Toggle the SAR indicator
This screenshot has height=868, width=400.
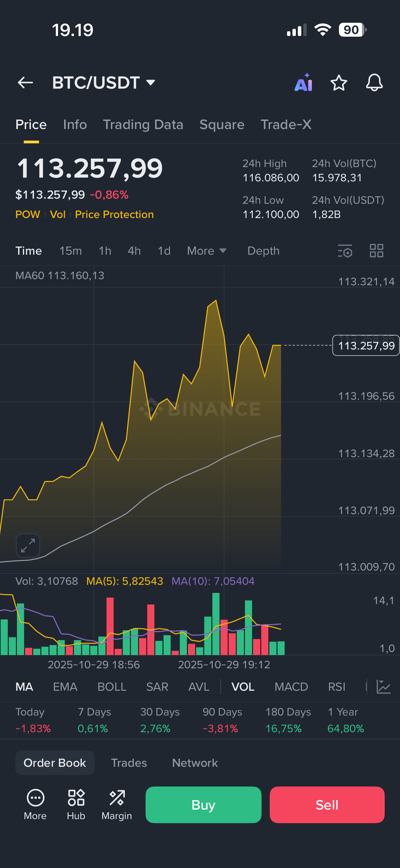pyautogui.click(x=157, y=687)
